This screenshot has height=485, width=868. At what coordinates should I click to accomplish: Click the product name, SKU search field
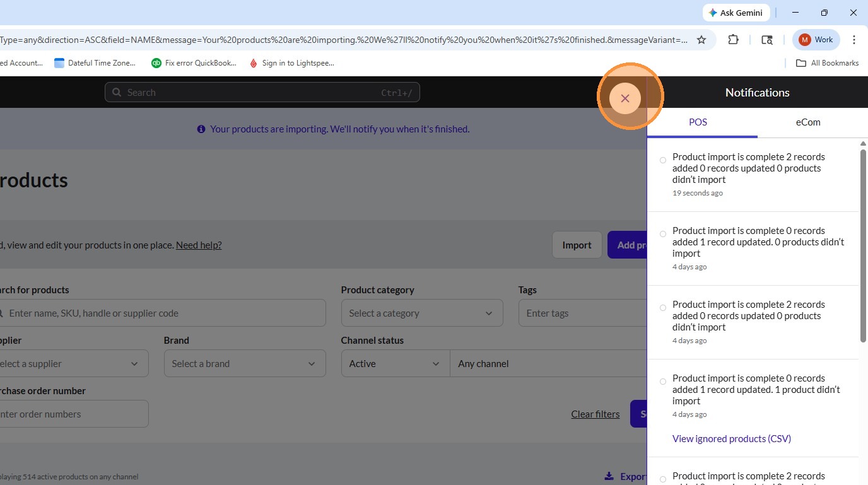pyautogui.click(x=163, y=313)
